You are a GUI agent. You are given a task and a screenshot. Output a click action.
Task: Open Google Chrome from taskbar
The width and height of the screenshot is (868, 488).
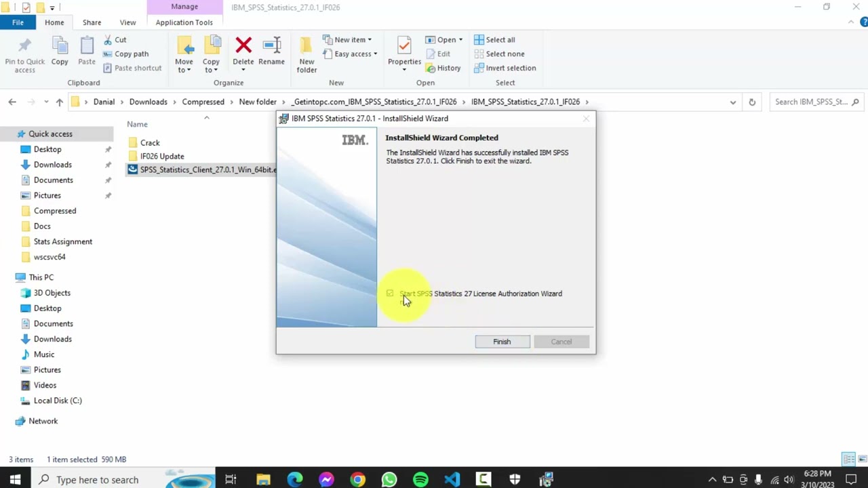(x=357, y=480)
